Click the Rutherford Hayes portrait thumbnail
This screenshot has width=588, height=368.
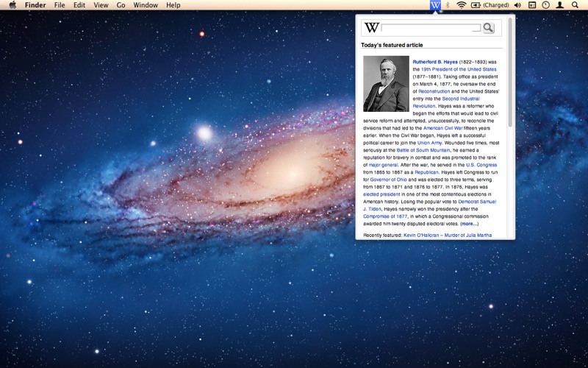[386, 84]
